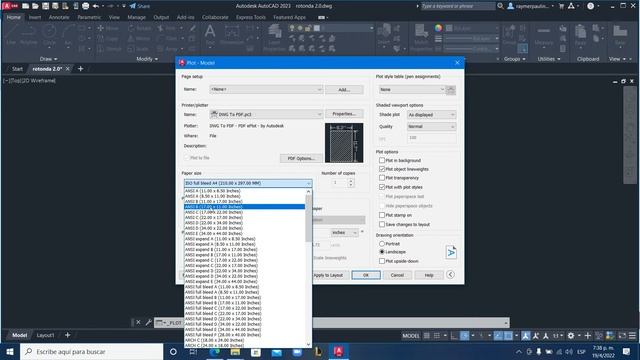Click the Windows Start button

click(x=10, y=351)
